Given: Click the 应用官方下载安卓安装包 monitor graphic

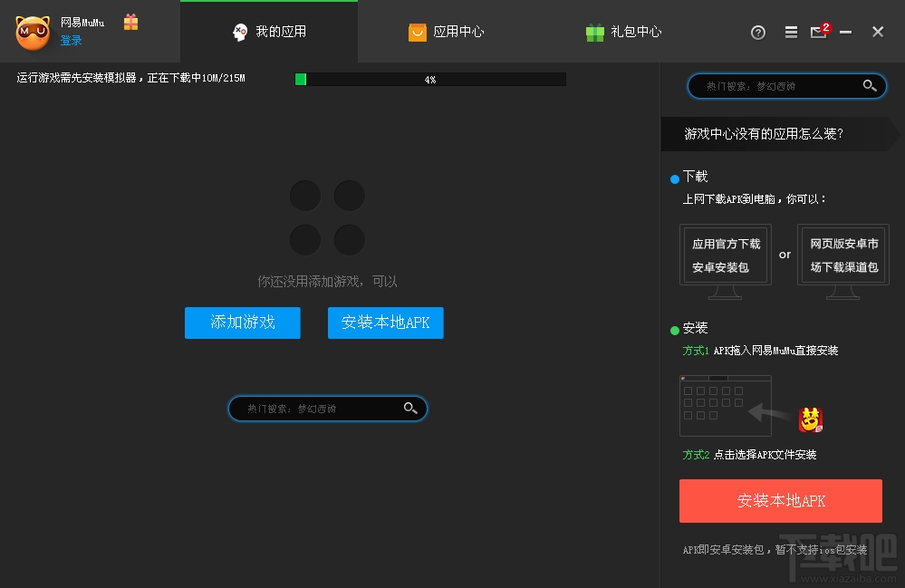Looking at the screenshot, I should pyautogui.click(x=725, y=255).
